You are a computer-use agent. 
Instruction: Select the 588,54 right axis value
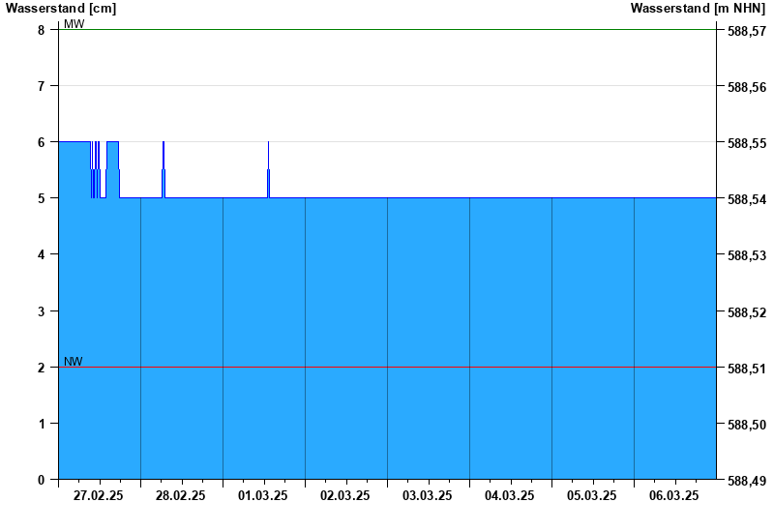coord(746,200)
